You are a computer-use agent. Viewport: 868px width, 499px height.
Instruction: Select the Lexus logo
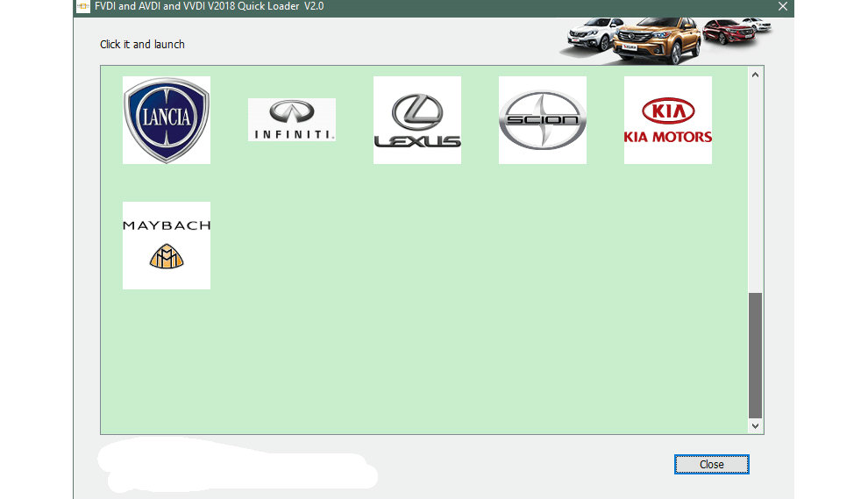(x=417, y=120)
